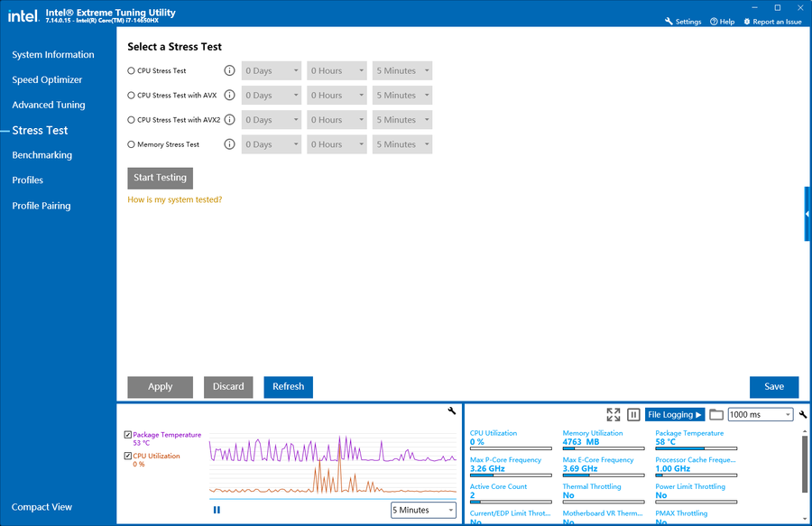Screen dimensions: 812x526
Task: Go to the Benchmarking section
Action: (x=42, y=155)
